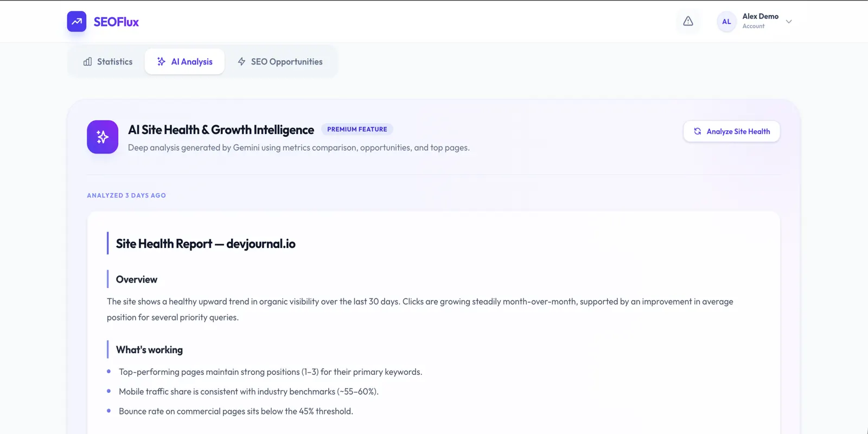The height and width of the screenshot is (434, 868).
Task: Expand the account menu chevron
Action: [x=789, y=22]
